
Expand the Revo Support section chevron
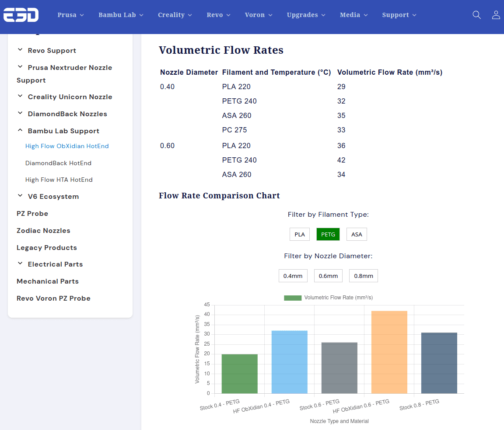(x=20, y=50)
